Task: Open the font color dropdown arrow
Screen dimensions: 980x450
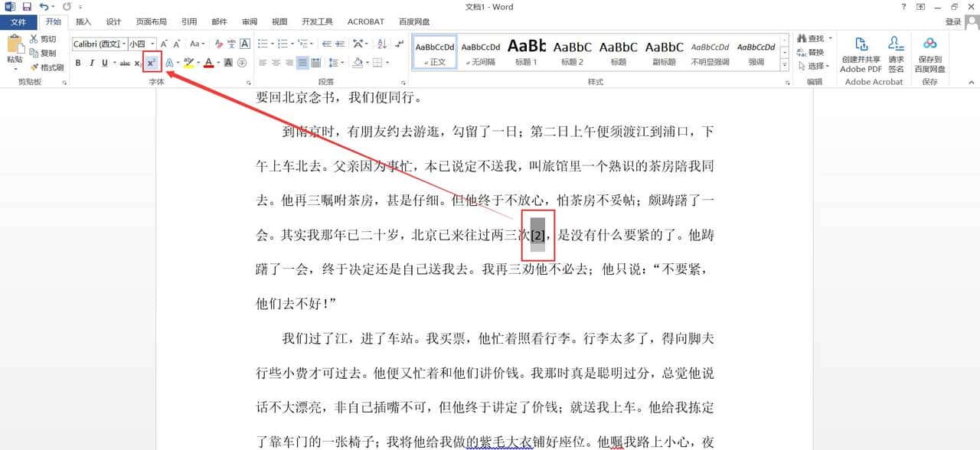Action: click(218, 63)
